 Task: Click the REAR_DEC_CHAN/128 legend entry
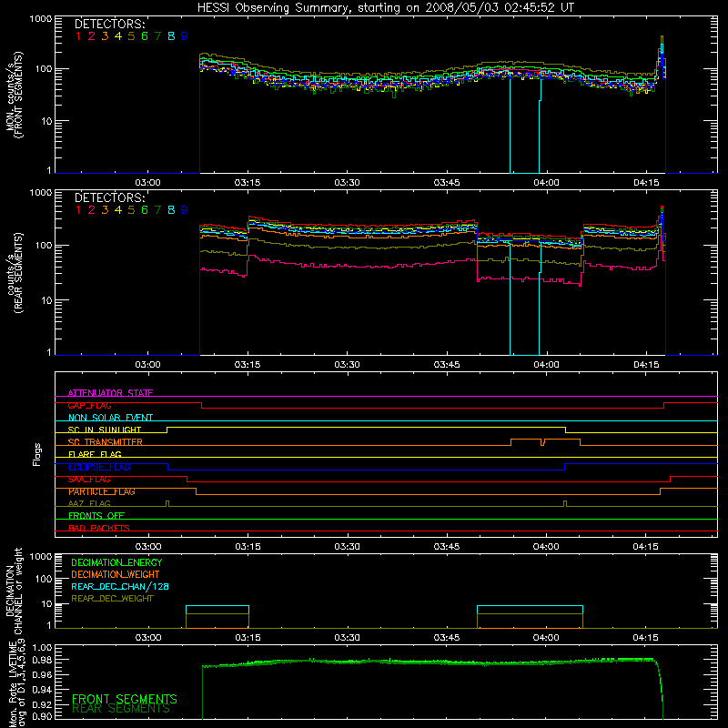[x=120, y=586]
